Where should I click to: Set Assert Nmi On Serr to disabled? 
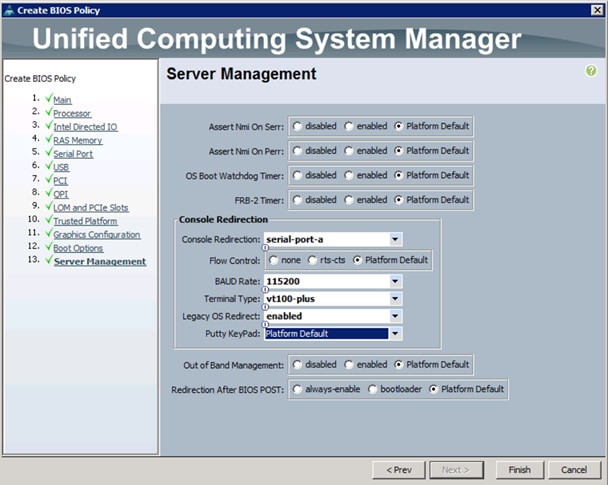pos(297,126)
